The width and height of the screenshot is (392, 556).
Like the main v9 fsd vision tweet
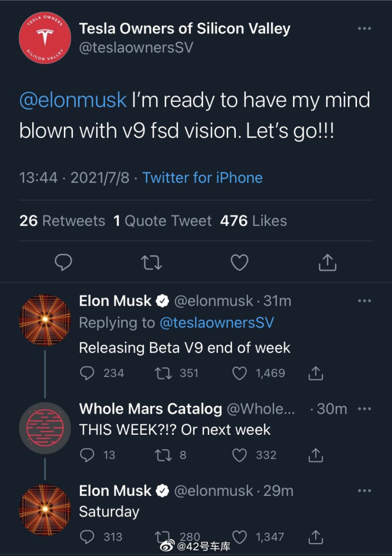click(x=239, y=262)
